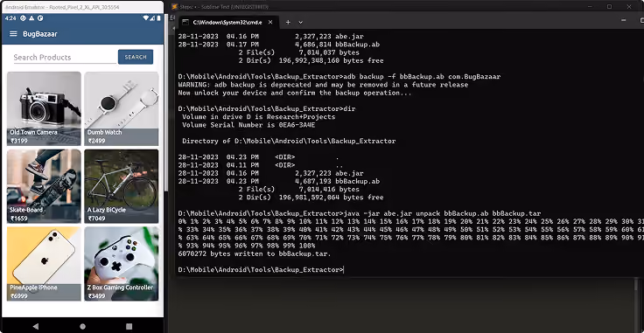Open a new terminal tab with plus
Viewport: 644px width, 333px height.
(288, 22)
